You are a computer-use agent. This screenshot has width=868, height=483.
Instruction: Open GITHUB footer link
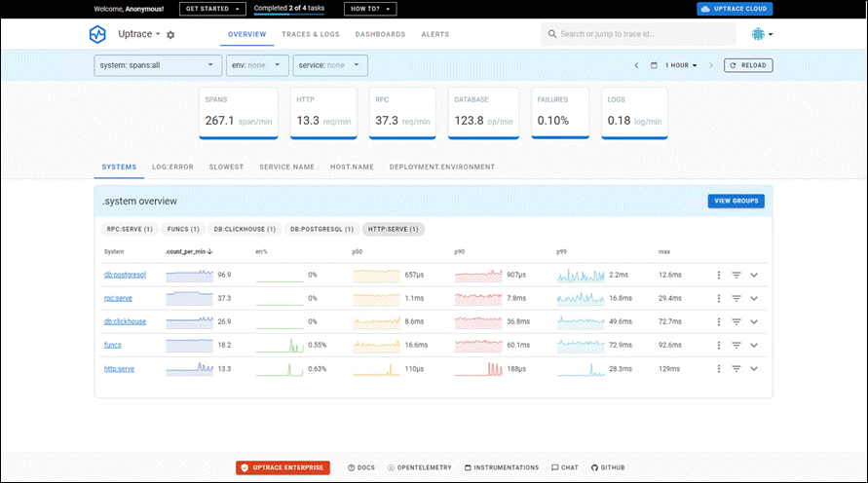pyautogui.click(x=608, y=467)
